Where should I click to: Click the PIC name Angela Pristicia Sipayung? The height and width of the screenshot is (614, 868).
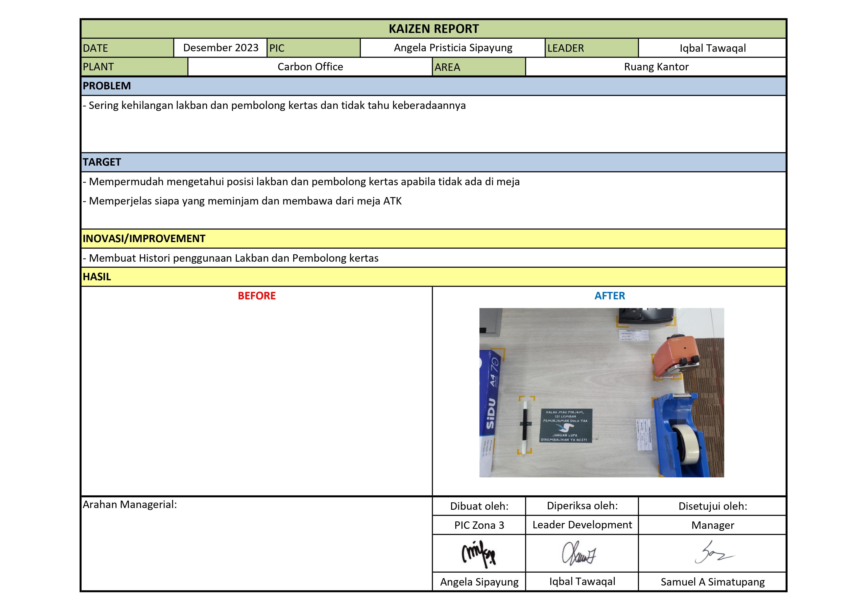pos(453,48)
